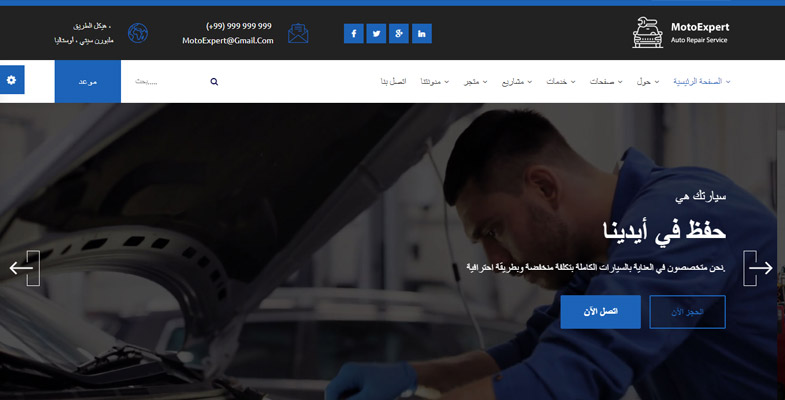The height and width of the screenshot is (400, 785).
Task: Click the blue موعد appointment button
Action: [x=88, y=82]
